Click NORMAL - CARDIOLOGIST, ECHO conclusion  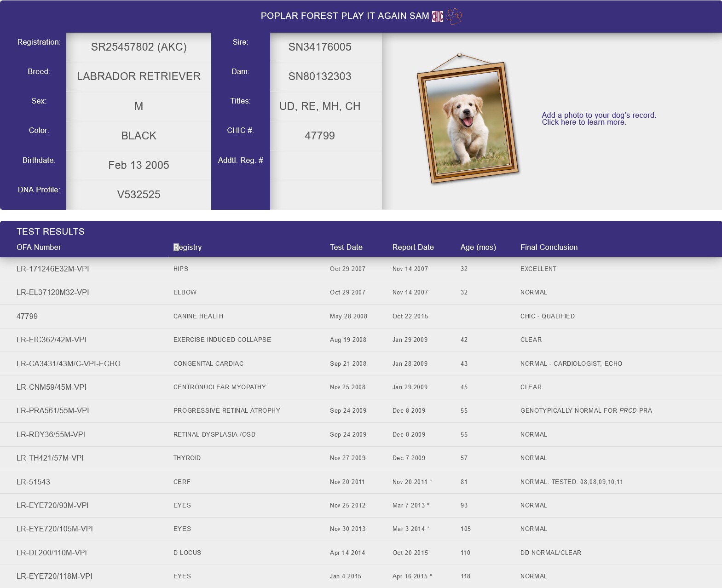click(x=571, y=363)
